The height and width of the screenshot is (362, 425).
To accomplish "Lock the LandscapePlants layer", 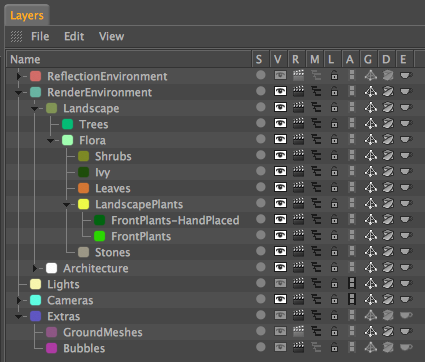I will click(x=334, y=203).
